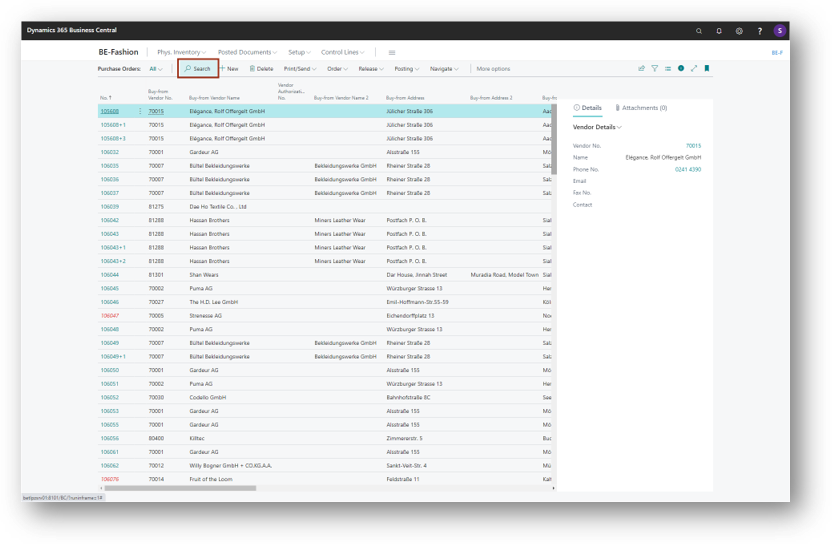Expand the Setup menu
832x544 pixels.
click(299, 52)
